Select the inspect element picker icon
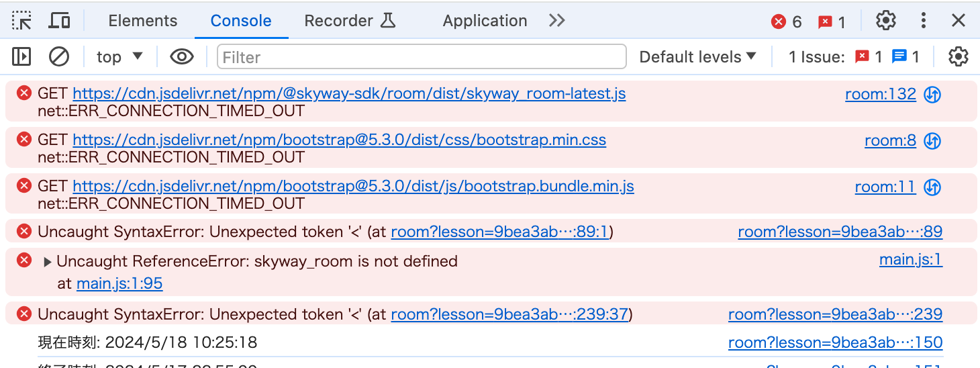980x368 pixels. 22,21
